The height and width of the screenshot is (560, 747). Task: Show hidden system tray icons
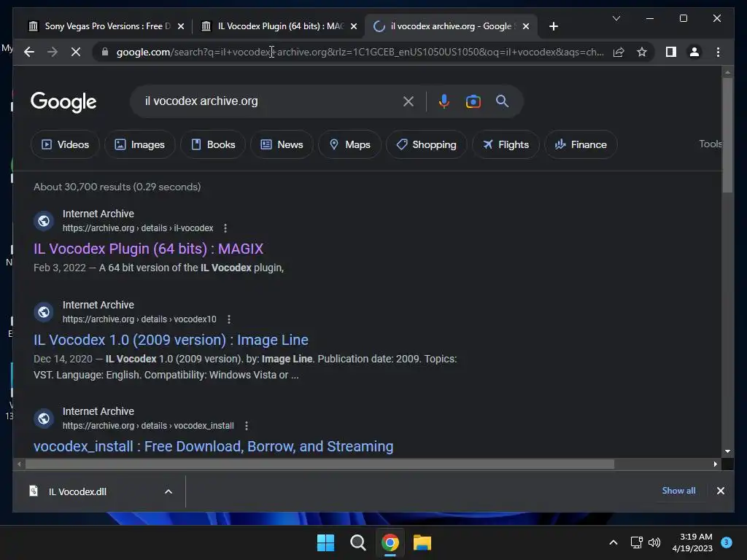click(x=614, y=542)
